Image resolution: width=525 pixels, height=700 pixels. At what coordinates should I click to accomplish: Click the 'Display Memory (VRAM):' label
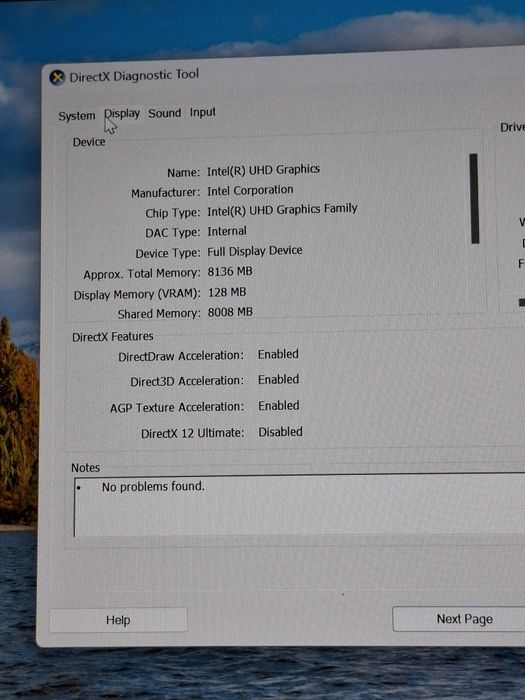tap(137, 295)
